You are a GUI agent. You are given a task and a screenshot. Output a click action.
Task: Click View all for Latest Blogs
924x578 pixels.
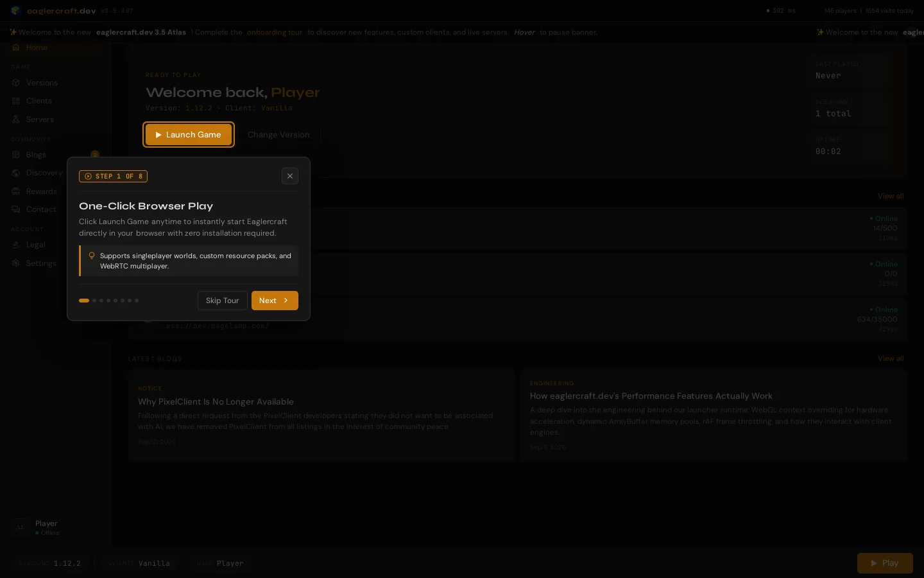(891, 358)
